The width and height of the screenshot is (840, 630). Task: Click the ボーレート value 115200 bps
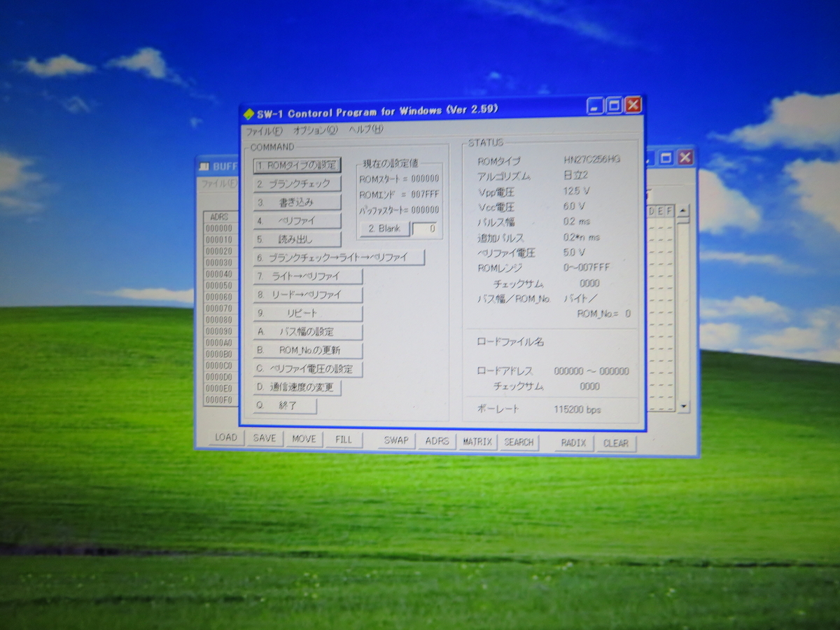pyautogui.click(x=577, y=409)
